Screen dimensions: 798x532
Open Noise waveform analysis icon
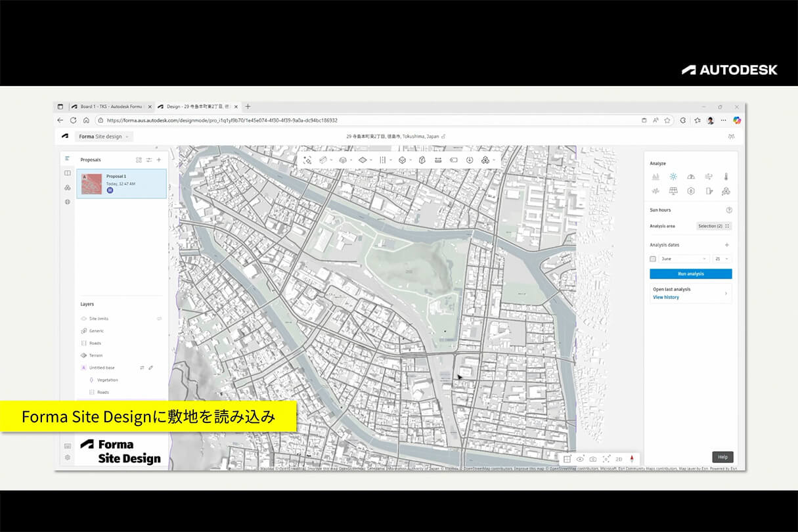click(x=655, y=191)
